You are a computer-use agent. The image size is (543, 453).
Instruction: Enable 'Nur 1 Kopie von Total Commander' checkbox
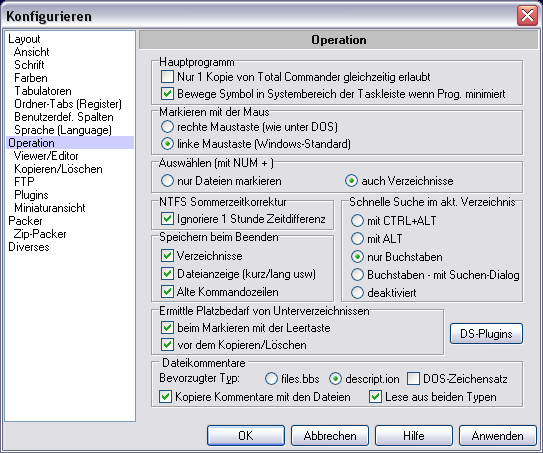[x=167, y=77]
